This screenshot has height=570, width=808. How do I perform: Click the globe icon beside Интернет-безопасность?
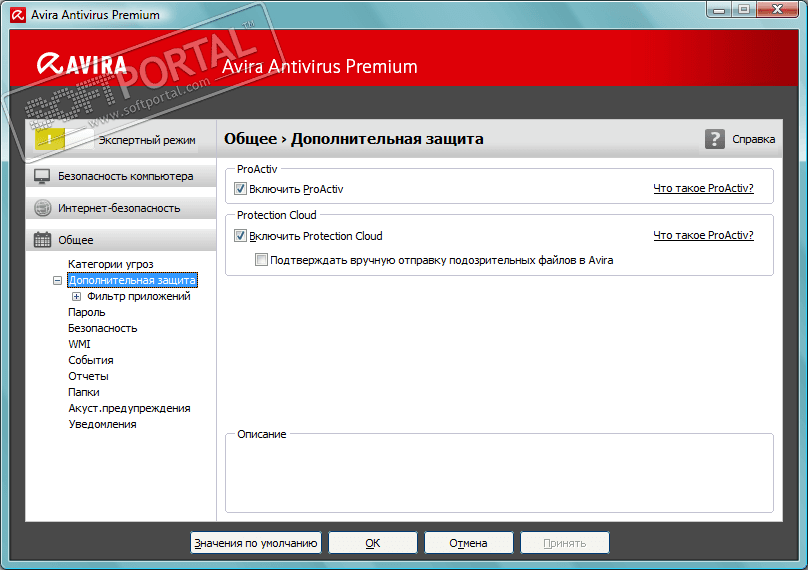[x=42, y=208]
